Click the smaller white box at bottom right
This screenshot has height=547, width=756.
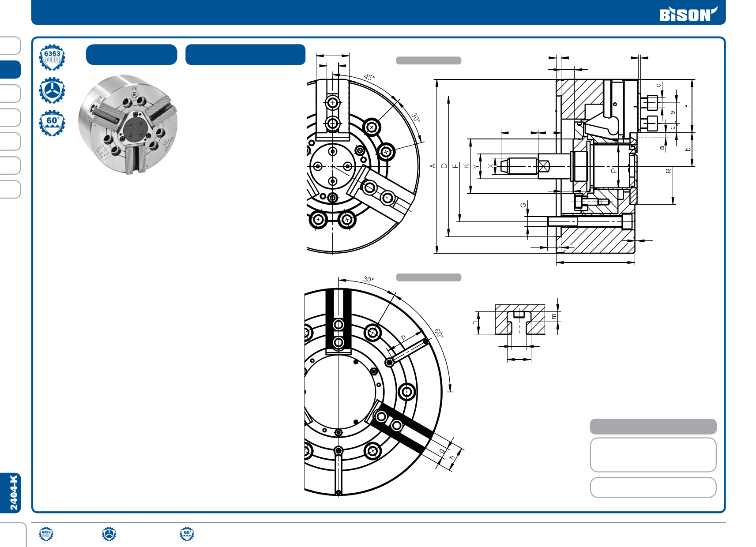tap(653, 487)
